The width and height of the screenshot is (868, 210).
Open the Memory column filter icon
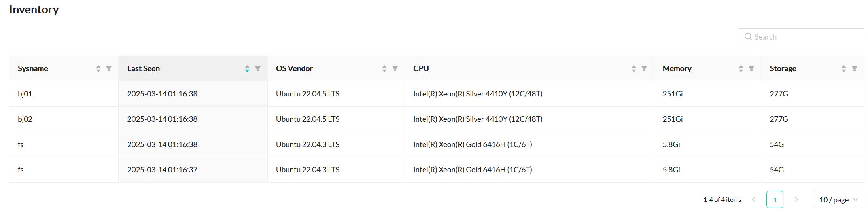point(751,68)
